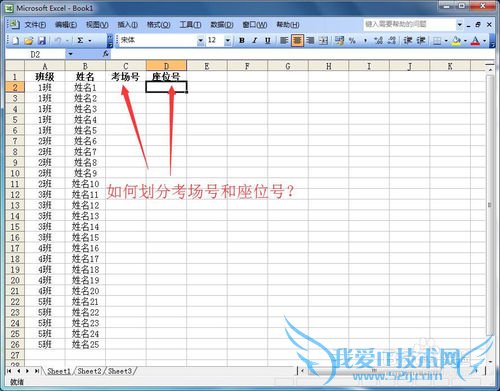Click the Currency style icon
This screenshot has width=500, height=391.
339,41
